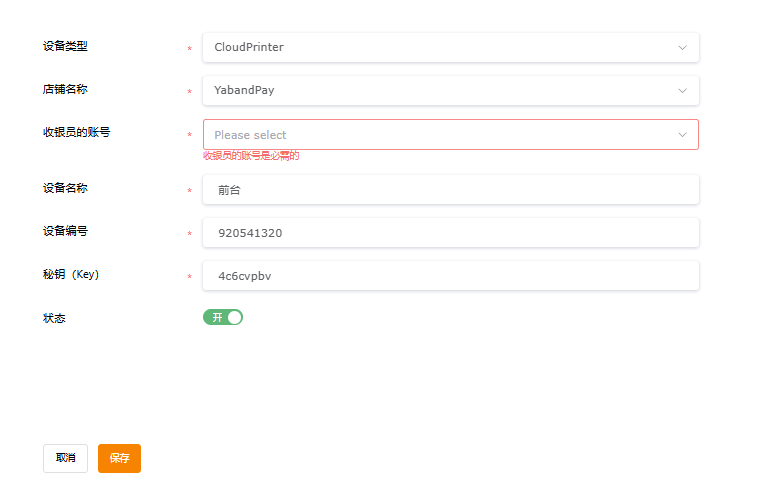Click the 秘钥 (Key) label

[x=71, y=275]
